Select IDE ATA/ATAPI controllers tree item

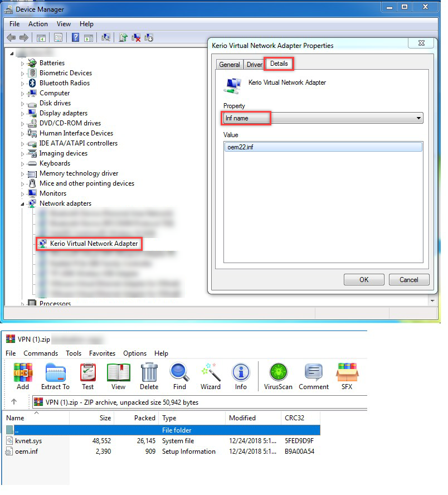pyautogui.click(x=78, y=143)
